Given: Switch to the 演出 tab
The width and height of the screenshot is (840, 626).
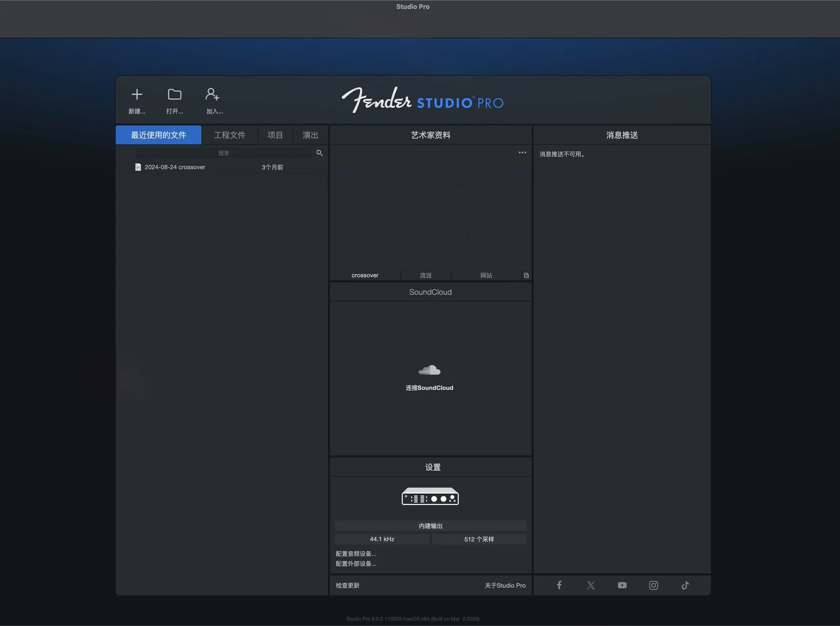Looking at the screenshot, I should 310,135.
